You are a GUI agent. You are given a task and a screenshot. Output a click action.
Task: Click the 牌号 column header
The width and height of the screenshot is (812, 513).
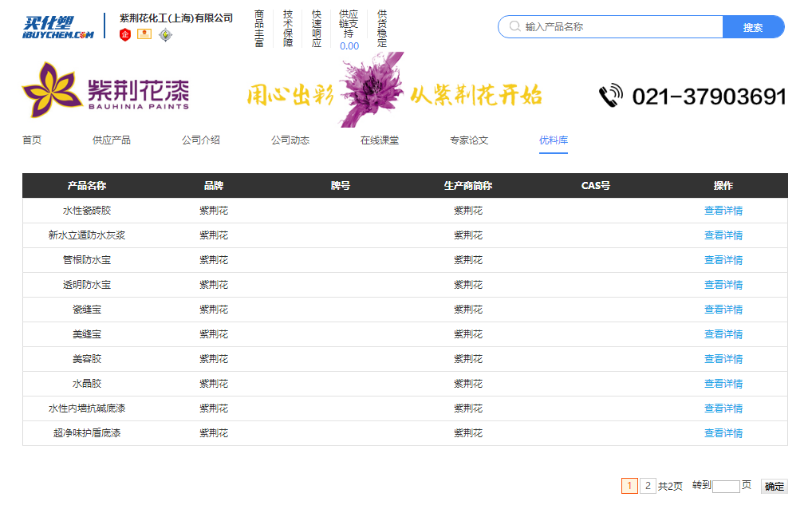coord(341,186)
